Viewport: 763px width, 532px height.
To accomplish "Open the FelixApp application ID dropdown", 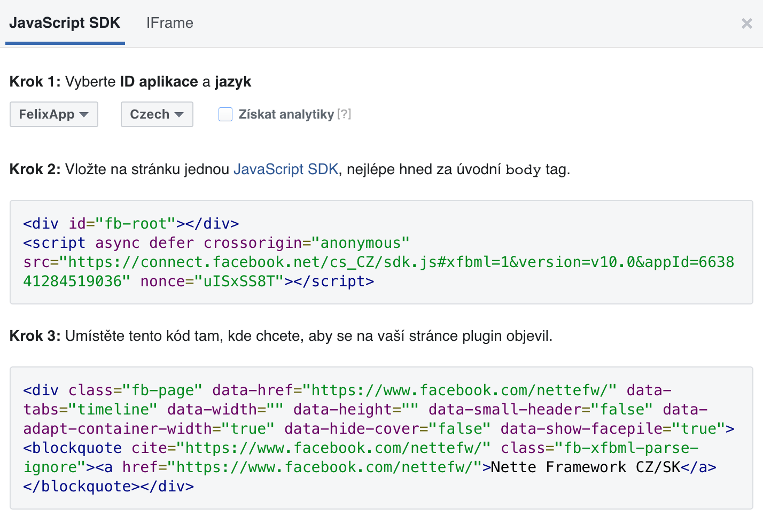I will point(54,114).
